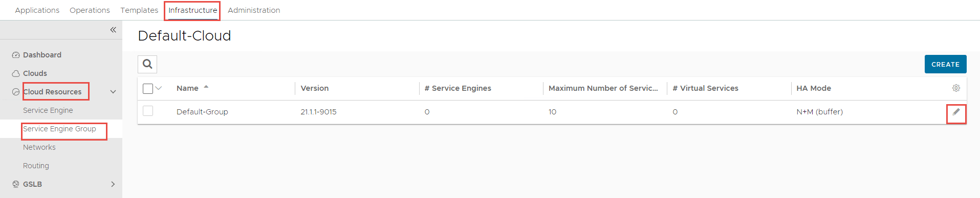
Task: Click the # Service Engines column header
Action: [x=458, y=88]
